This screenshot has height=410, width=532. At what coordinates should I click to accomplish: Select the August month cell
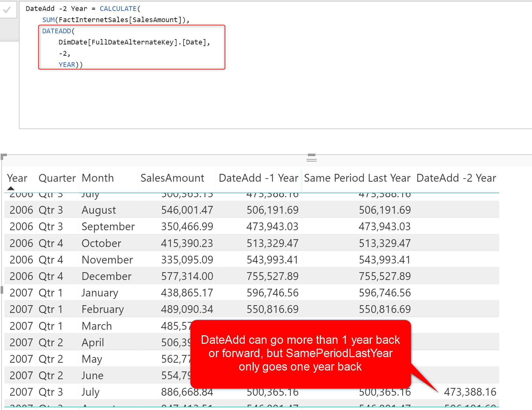(99, 210)
